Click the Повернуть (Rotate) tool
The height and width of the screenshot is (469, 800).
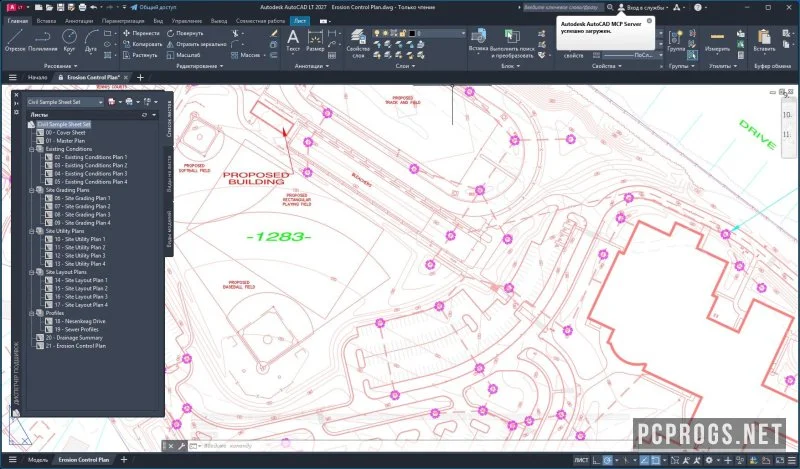coord(185,33)
